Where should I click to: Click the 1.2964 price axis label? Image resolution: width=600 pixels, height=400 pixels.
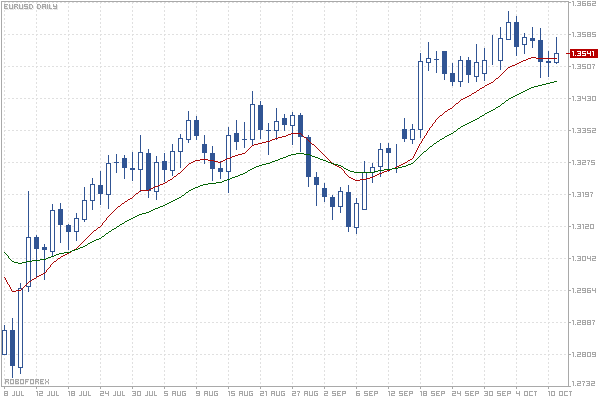(584, 291)
